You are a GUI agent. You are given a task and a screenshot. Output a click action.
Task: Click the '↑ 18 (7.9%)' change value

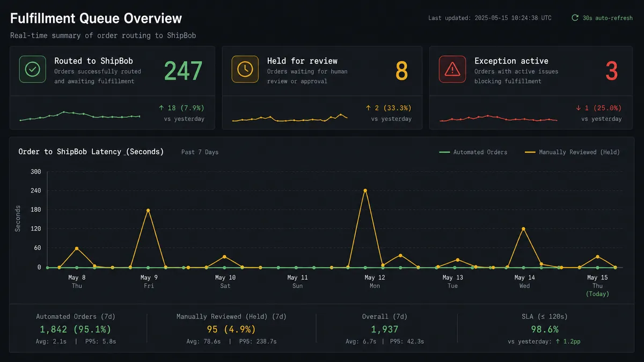click(181, 108)
